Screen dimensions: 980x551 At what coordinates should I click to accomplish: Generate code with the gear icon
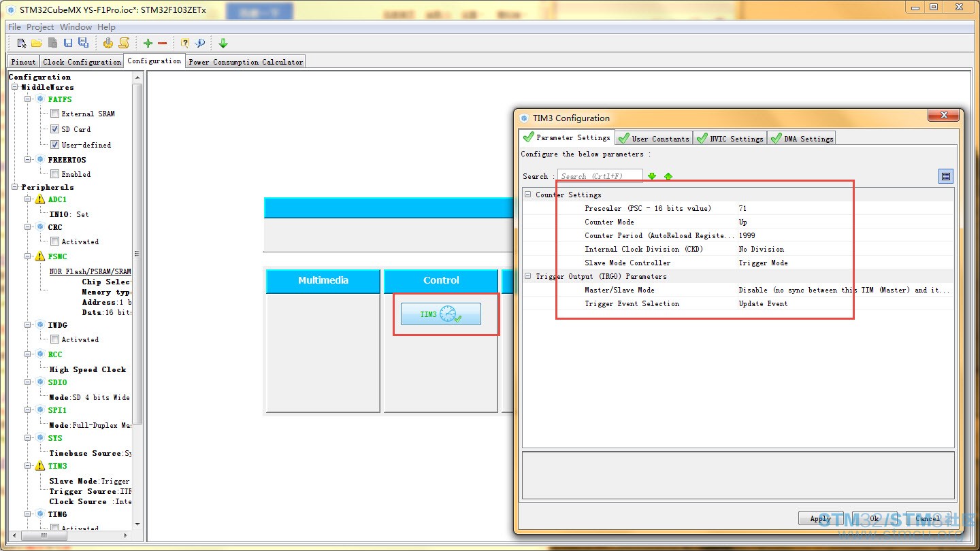tap(108, 43)
